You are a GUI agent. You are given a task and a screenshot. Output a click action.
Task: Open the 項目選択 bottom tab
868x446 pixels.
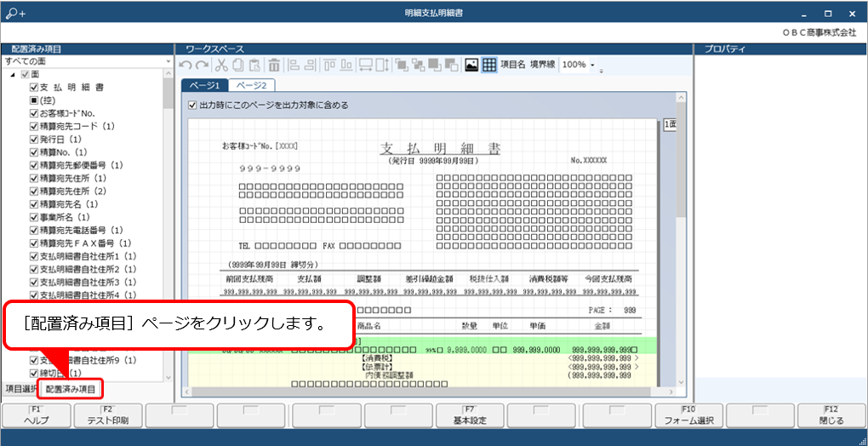[x=20, y=390]
